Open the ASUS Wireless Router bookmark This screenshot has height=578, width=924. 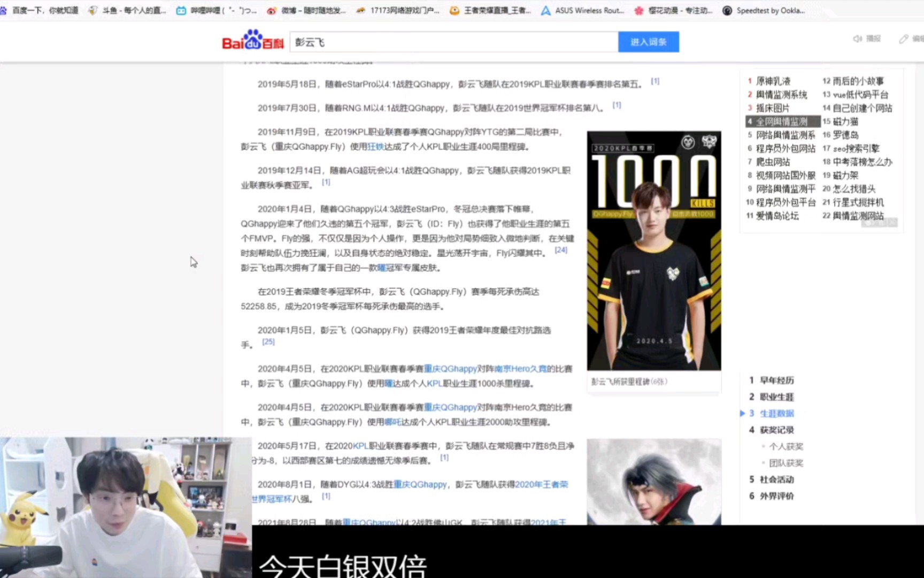click(x=583, y=10)
